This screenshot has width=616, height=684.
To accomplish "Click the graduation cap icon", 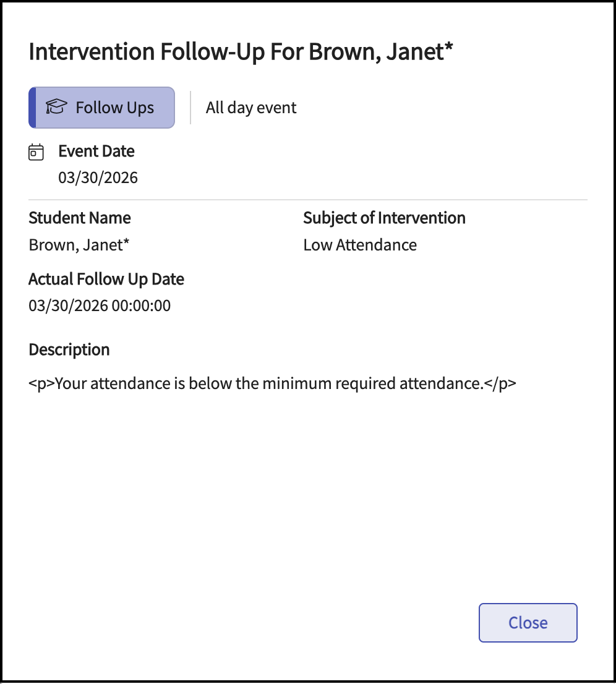I will pos(56,108).
